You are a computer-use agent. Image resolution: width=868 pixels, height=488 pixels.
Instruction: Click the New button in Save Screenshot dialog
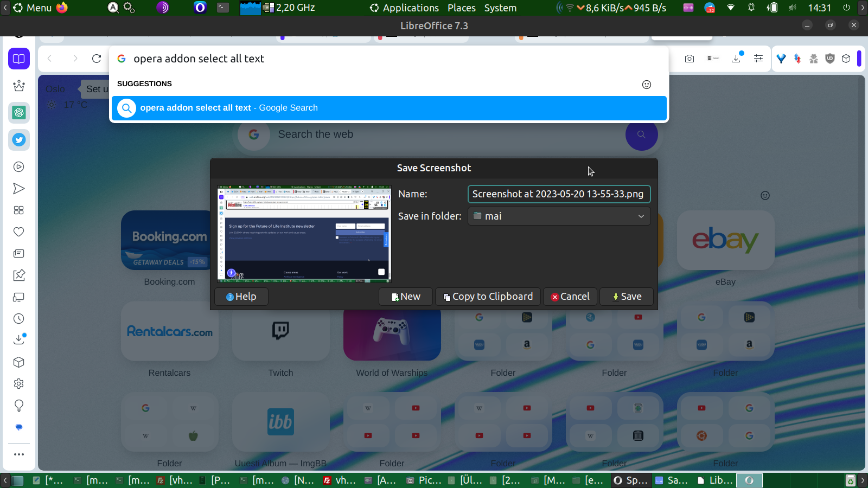406,297
